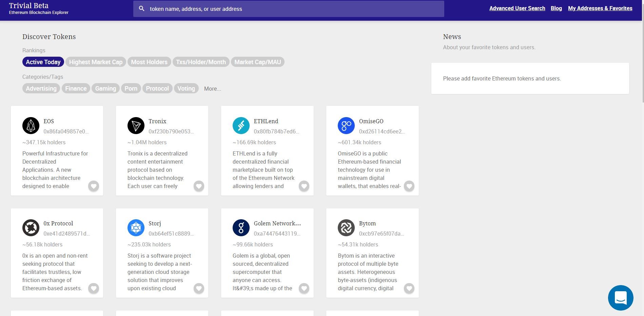This screenshot has height=316, width=644.
Task: Open the EOS token name
Action: tap(49, 121)
